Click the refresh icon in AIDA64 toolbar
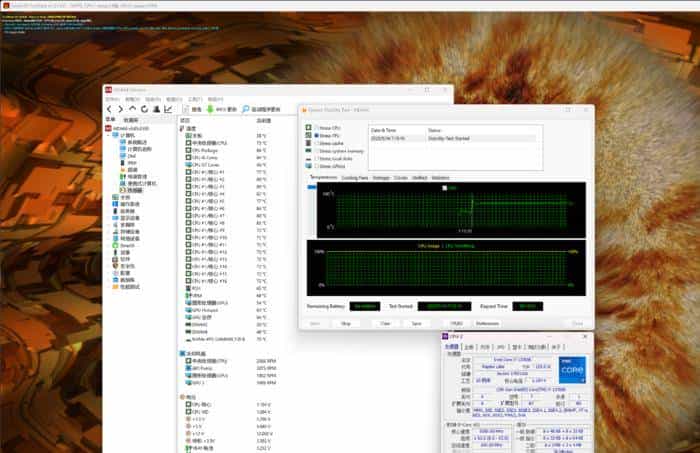The height and width of the screenshot is (453, 700). (142, 109)
